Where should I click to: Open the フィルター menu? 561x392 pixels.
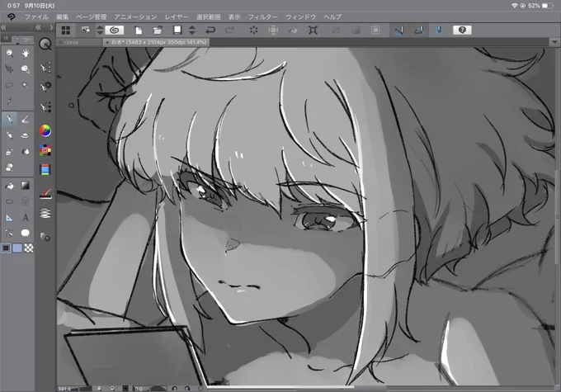click(263, 17)
